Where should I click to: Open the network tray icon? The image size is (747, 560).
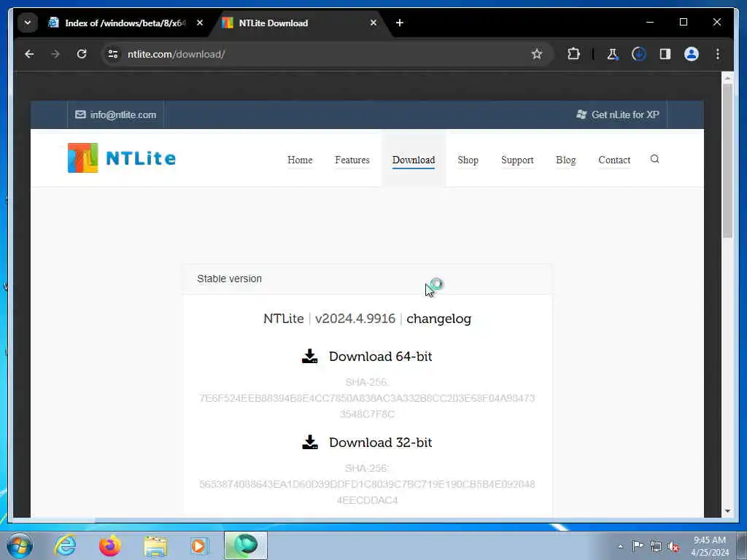(x=656, y=546)
